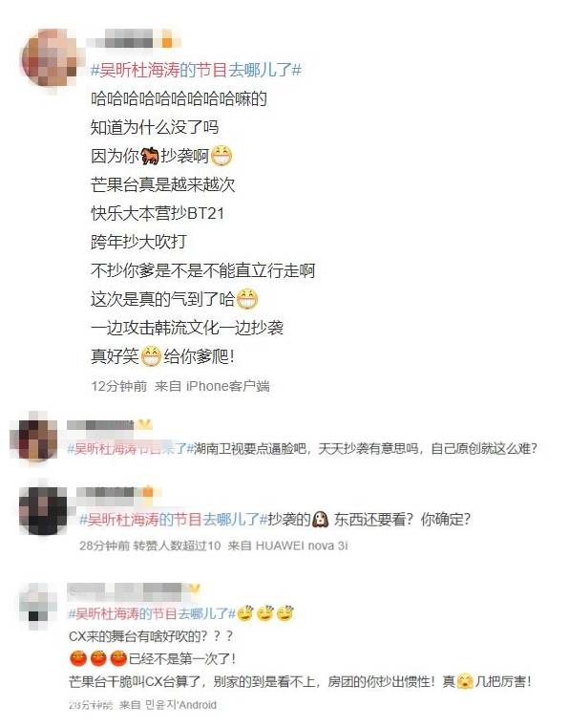The height and width of the screenshot is (728, 569).
Task: Click the blurred username above the first hashtag
Action: 133,39
